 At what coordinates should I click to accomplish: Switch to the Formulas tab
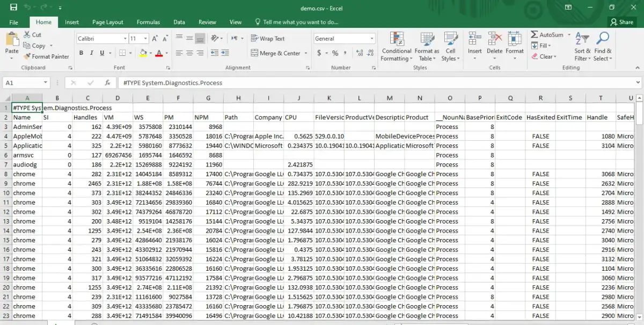click(148, 22)
